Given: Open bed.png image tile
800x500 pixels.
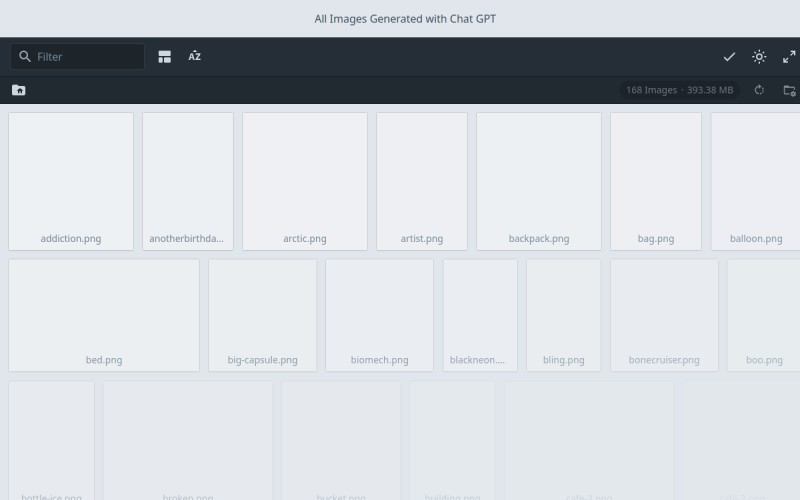Looking at the screenshot, I should click(104, 315).
